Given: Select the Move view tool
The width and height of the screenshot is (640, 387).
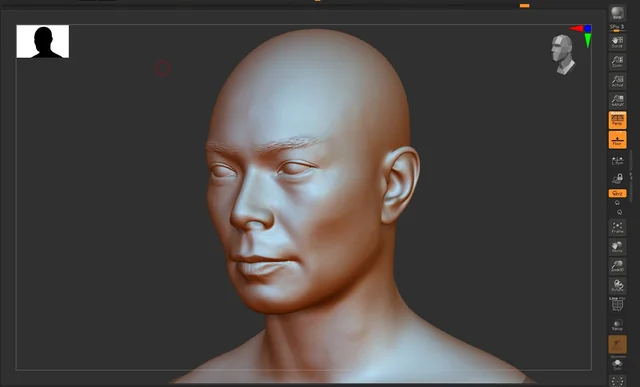Looking at the screenshot, I should click(x=617, y=247).
